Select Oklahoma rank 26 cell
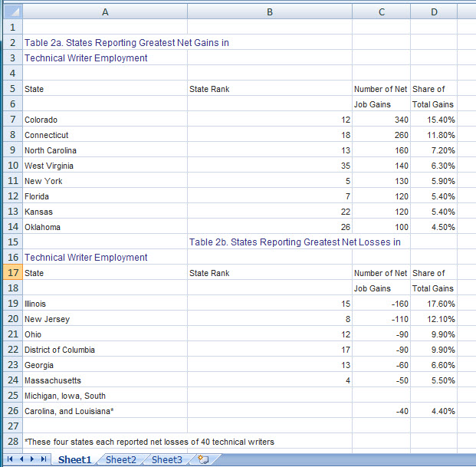Screen dimensions: 476x467 270,226
